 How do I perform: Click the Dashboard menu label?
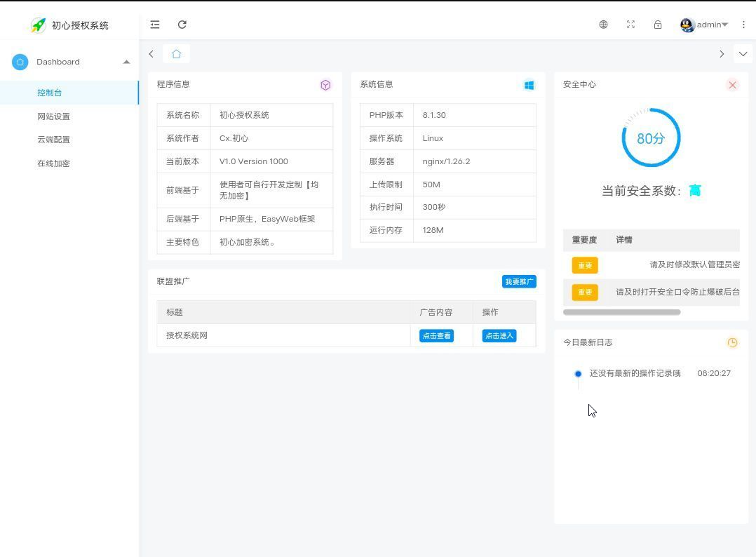pyautogui.click(x=58, y=62)
